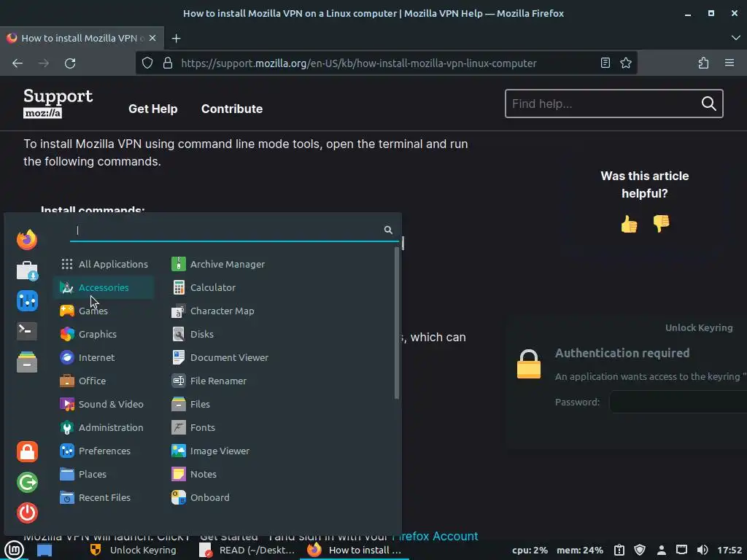Image resolution: width=747 pixels, height=560 pixels.
Task: Click the Log Out icon in menu
Action: pyautogui.click(x=27, y=483)
